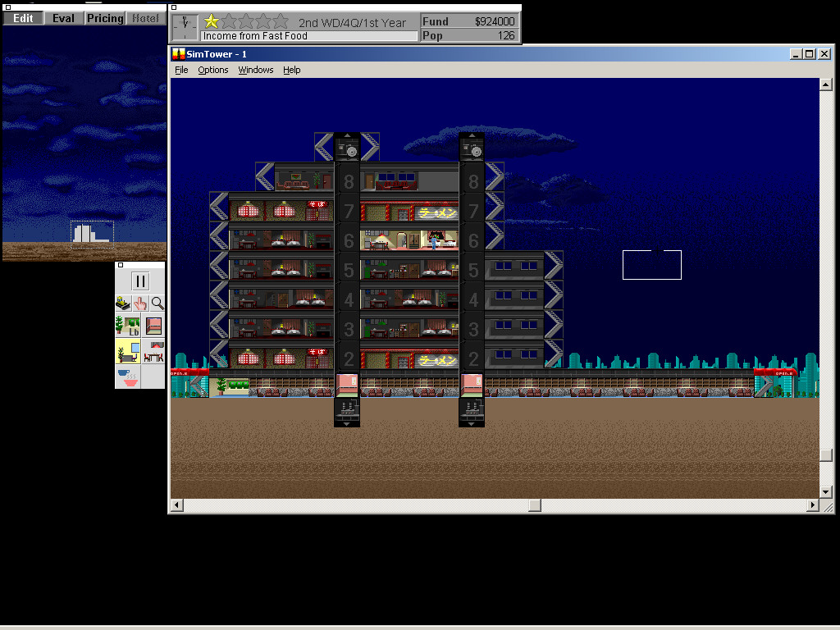Click the vertical scrollbar thumb

coord(825,454)
